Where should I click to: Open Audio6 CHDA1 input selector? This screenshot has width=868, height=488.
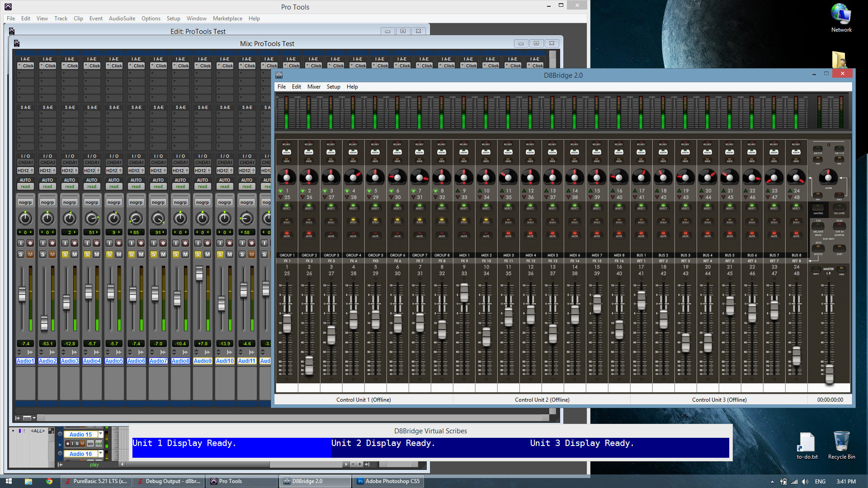point(136,163)
